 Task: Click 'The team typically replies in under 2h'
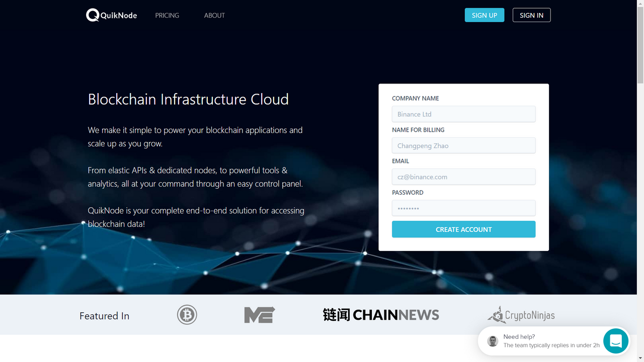551,345
